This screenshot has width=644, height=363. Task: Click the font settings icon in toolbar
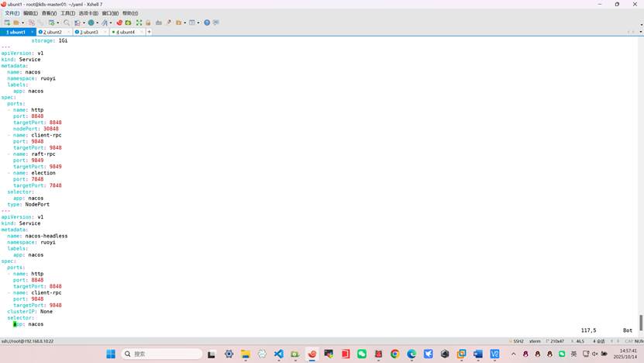(105, 22)
